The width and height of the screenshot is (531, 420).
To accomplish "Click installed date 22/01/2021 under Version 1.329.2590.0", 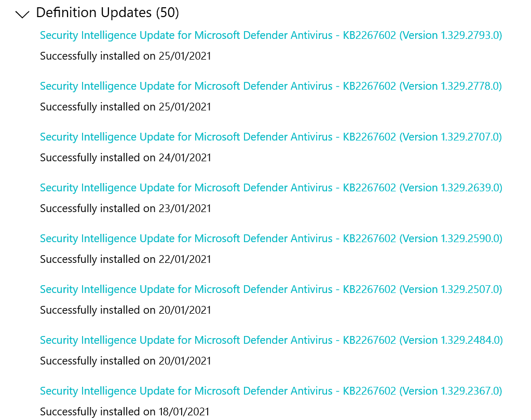I will pos(125,259).
